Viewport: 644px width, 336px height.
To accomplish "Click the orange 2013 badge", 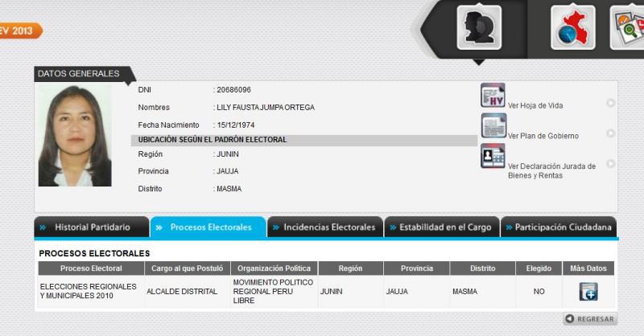I will point(21,31).
